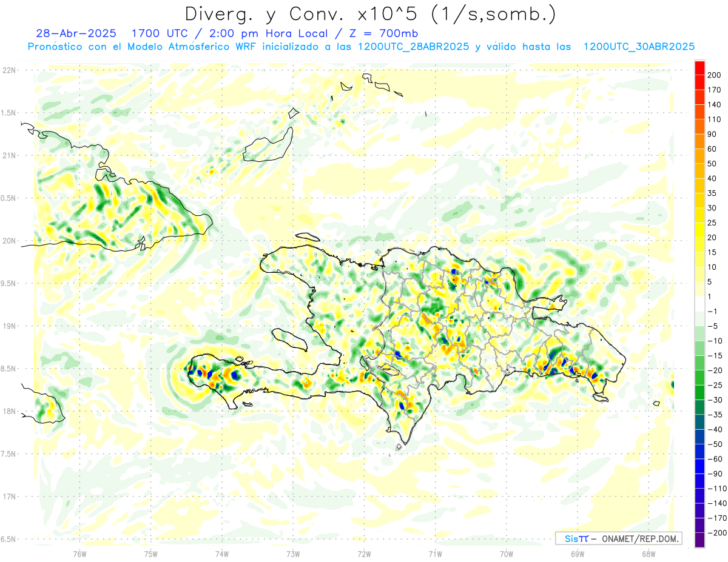Image resolution: width=728 pixels, height=562 pixels.
Task: Click the negative -35 color bar value
Action: coord(714,415)
